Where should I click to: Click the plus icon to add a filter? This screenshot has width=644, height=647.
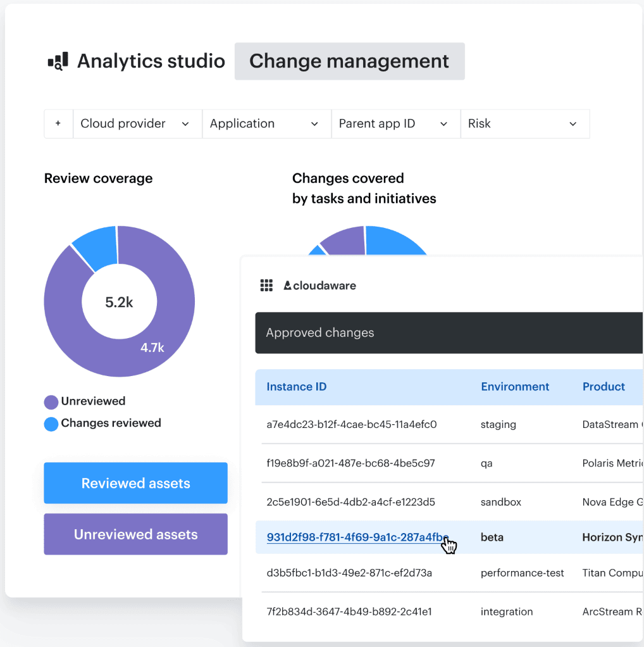tap(58, 123)
